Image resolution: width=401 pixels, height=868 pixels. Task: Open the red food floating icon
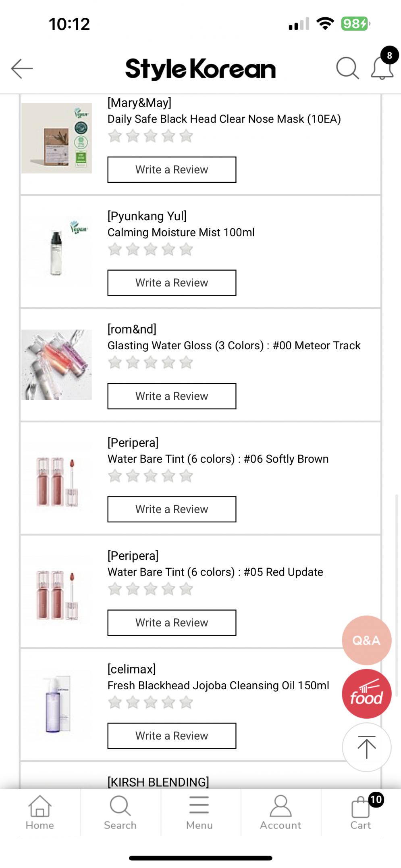(x=366, y=694)
